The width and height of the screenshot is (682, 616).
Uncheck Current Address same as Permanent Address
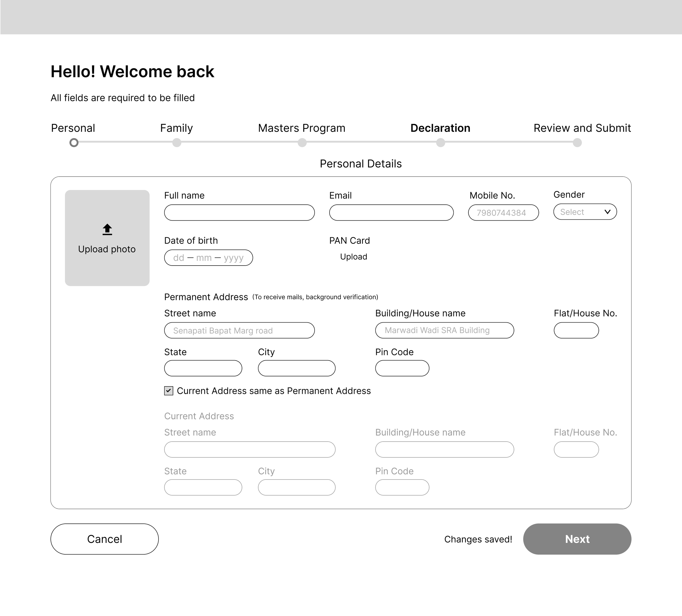pyautogui.click(x=169, y=391)
